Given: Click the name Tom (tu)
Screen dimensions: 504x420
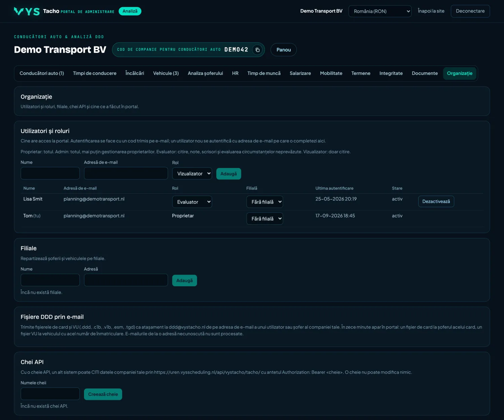Looking at the screenshot, I should pos(32,216).
